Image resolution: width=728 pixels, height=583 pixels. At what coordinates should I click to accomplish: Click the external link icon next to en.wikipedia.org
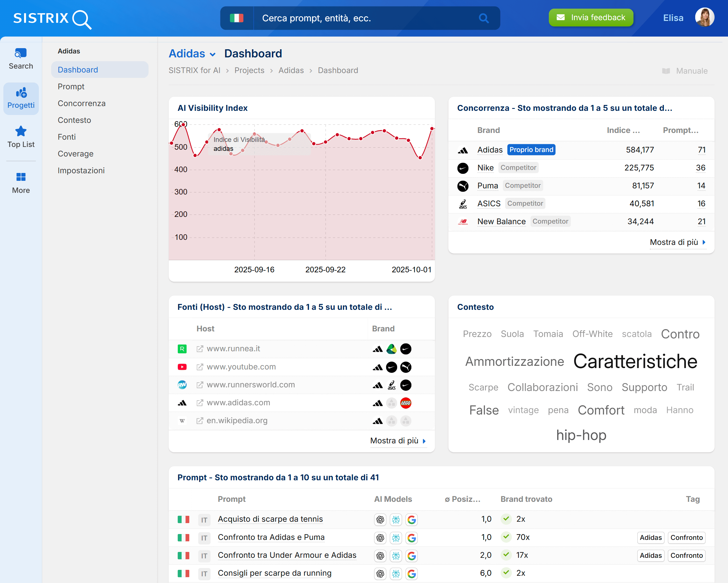[x=199, y=421]
